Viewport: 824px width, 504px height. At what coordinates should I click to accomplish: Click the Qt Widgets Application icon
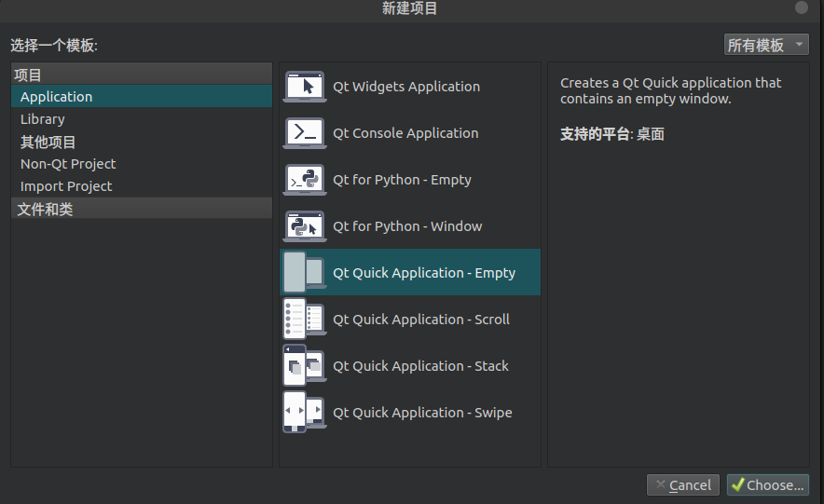[305, 87]
